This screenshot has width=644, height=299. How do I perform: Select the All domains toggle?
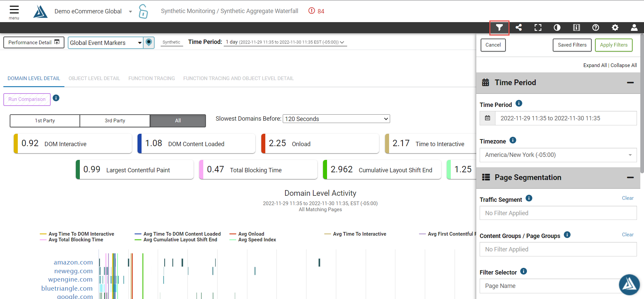pos(178,121)
